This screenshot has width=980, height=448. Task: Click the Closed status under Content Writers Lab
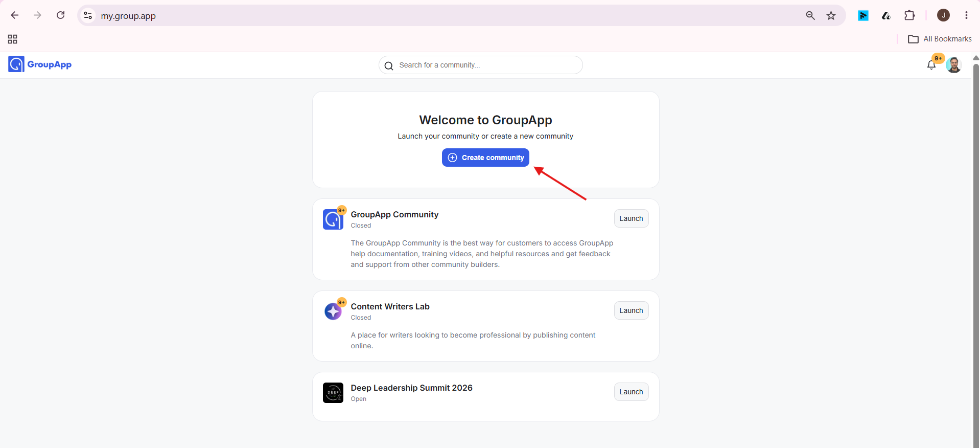361,318
